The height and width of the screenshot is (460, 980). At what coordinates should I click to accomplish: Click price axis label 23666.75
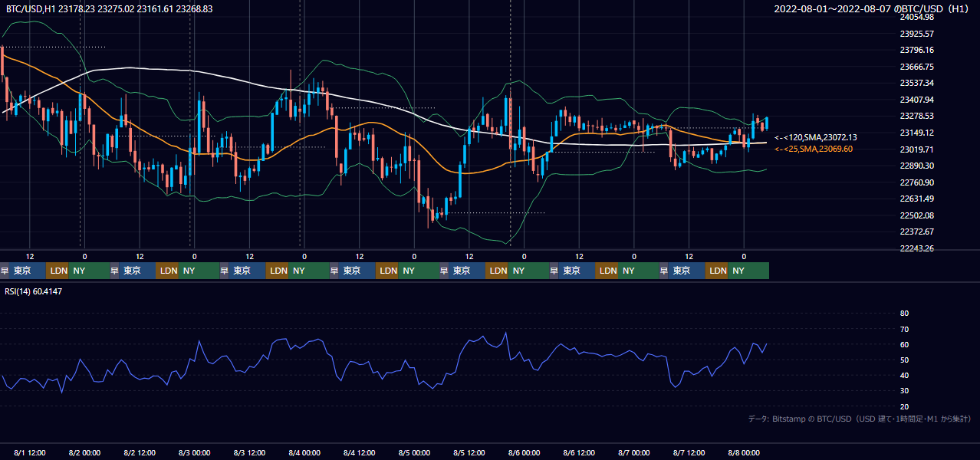pyautogui.click(x=916, y=67)
